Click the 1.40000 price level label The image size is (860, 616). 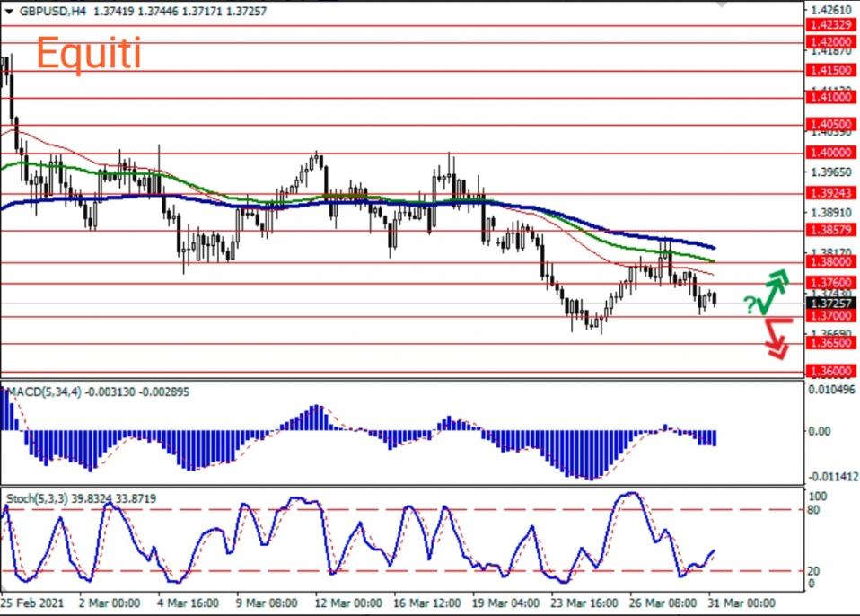[x=831, y=153]
